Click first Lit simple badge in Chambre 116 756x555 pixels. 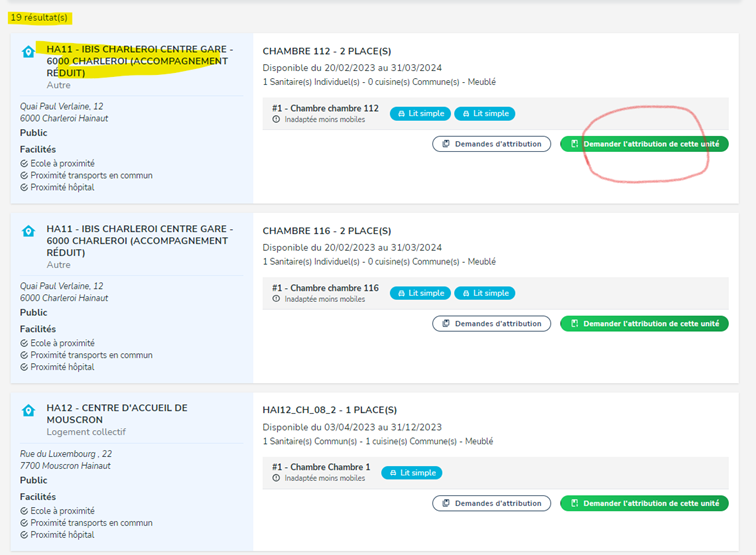coord(420,293)
